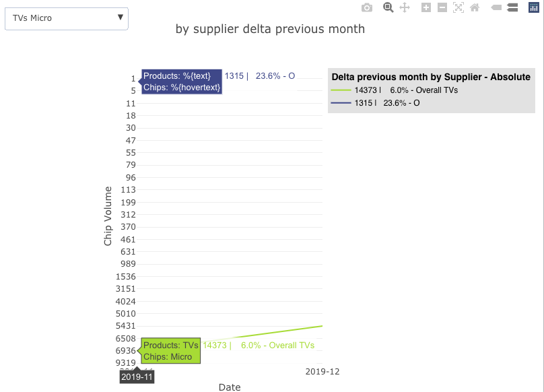Download plot as PNG camera icon
The height and width of the screenshot is (392, 544).
(367, 7)
